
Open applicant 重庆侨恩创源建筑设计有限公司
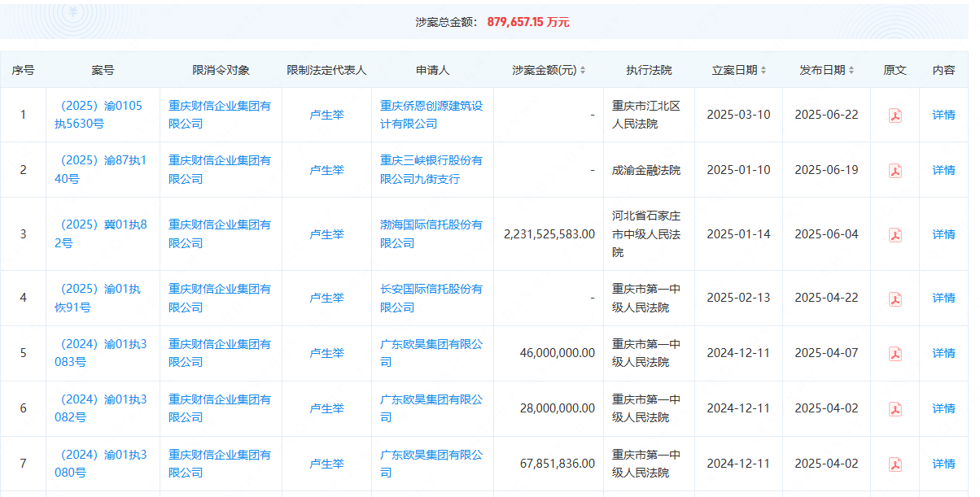[x=431, y=115]
